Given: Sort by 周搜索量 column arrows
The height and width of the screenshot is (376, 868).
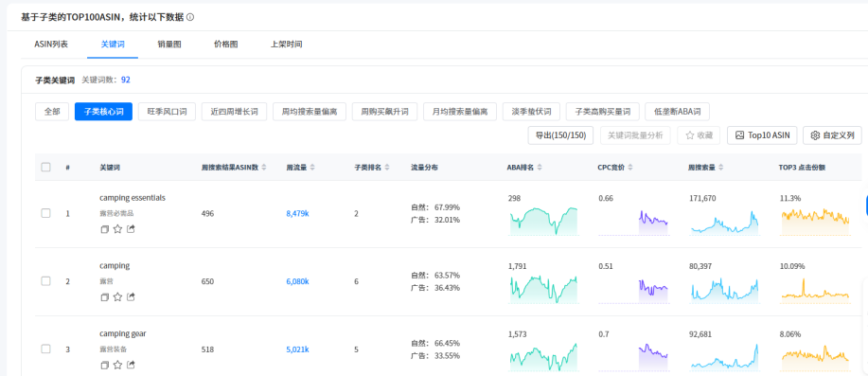Looking at the screenshot, I should pos(721,168).
